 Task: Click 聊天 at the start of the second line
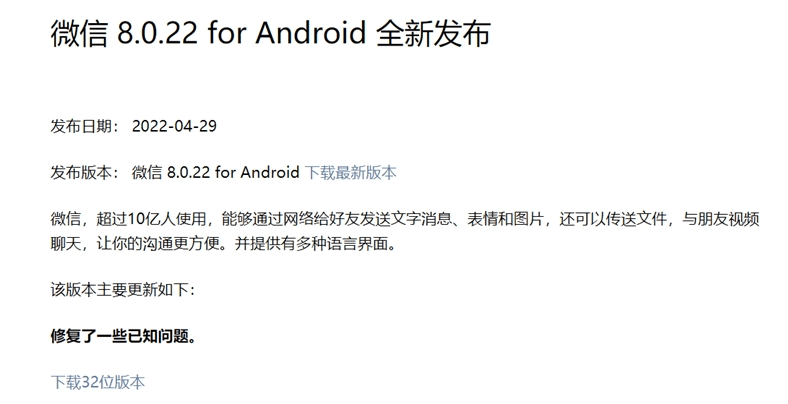pos(65,244)
